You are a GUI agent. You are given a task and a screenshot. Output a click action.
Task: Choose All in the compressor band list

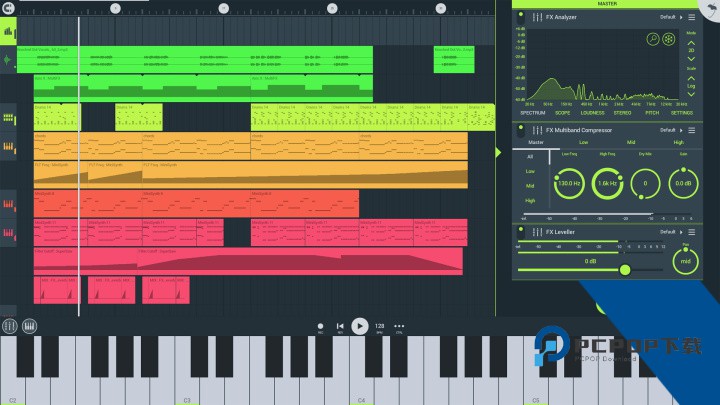[x=530, y=157]
